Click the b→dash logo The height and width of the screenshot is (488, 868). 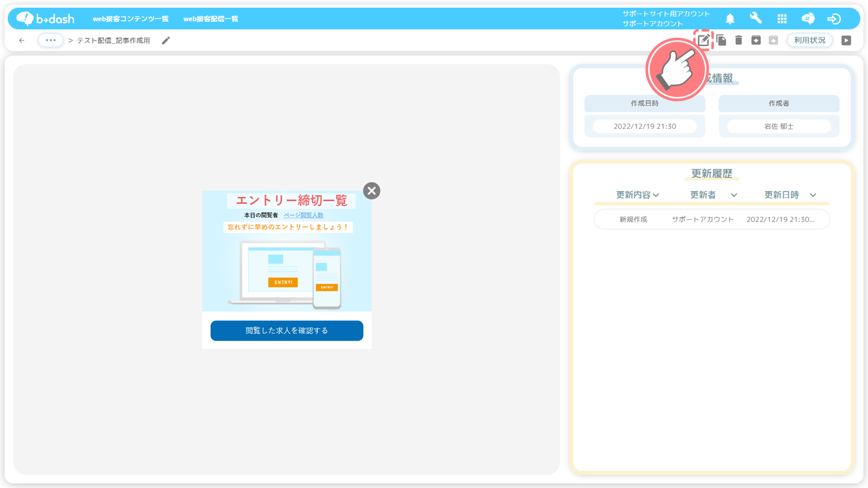[45, 19]
